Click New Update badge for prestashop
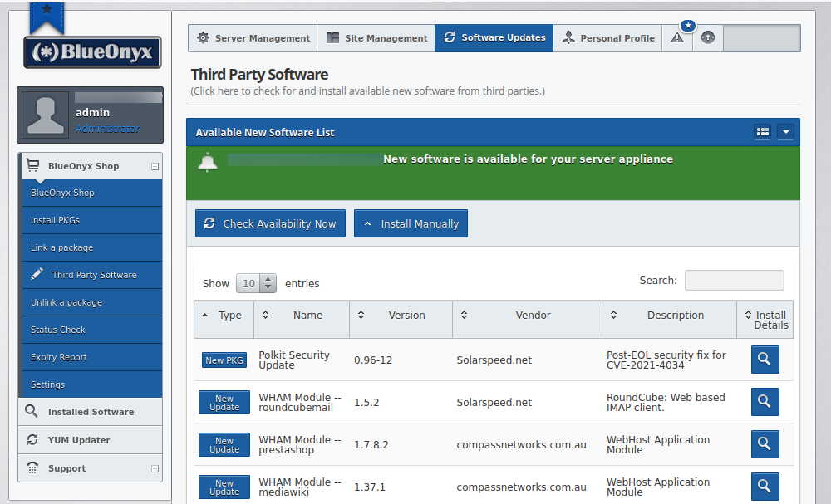831x504 pixels. [224, 445]
